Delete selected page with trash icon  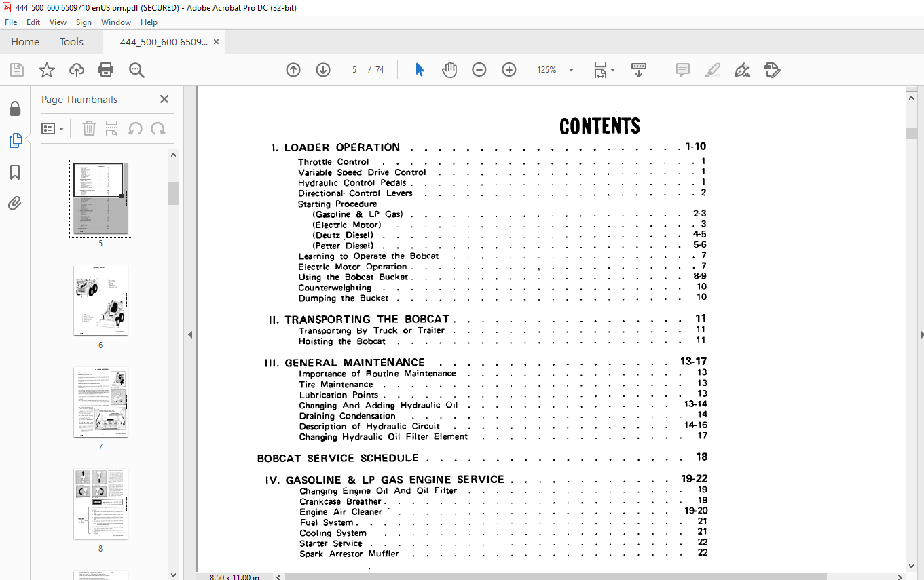click(x=89, y=128)
